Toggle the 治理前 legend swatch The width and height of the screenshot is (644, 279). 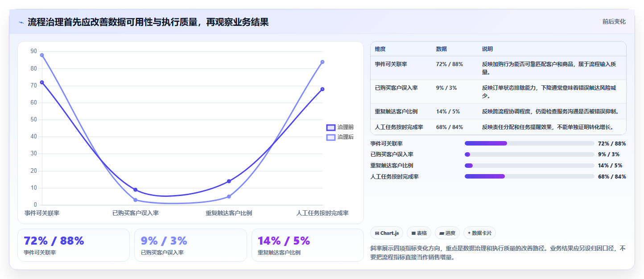pyautogui.click(x=330, y=127)
